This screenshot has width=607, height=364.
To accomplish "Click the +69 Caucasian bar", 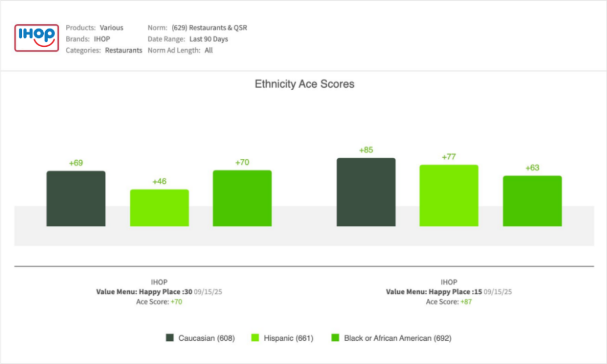I will pyautogui.click(x=76, y=198).
